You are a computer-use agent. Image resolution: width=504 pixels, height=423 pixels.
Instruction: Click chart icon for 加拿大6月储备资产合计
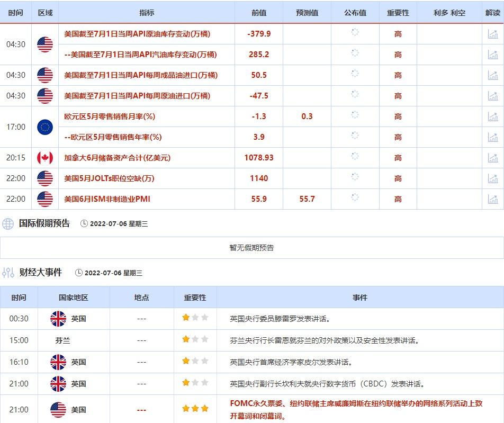[x=493, y=158]
